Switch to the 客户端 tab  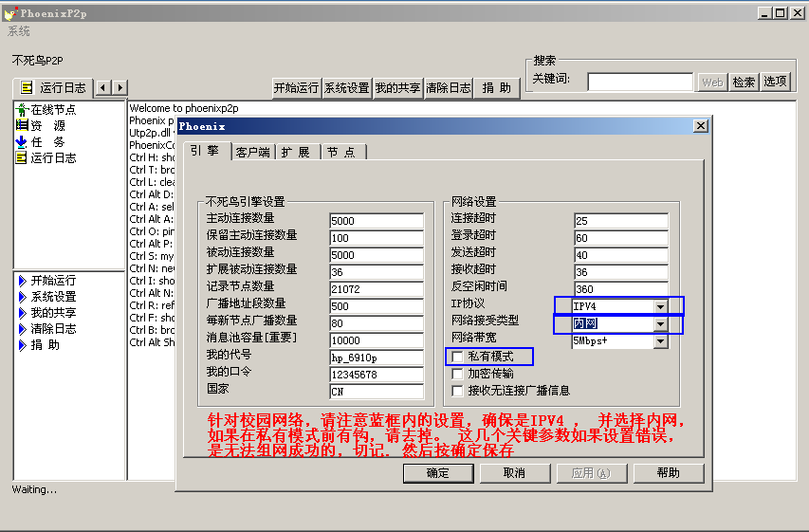252,152
